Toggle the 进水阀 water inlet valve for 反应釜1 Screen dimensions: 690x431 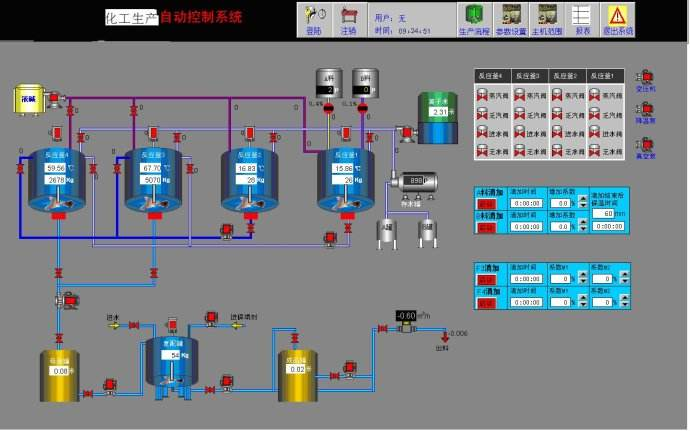(x=596, y=132)
